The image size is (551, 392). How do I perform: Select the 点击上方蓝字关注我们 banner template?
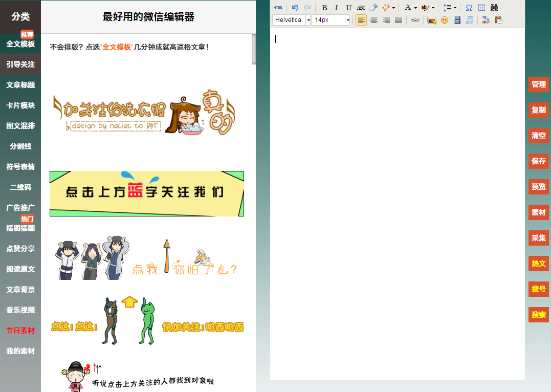(x=146, y=193)
